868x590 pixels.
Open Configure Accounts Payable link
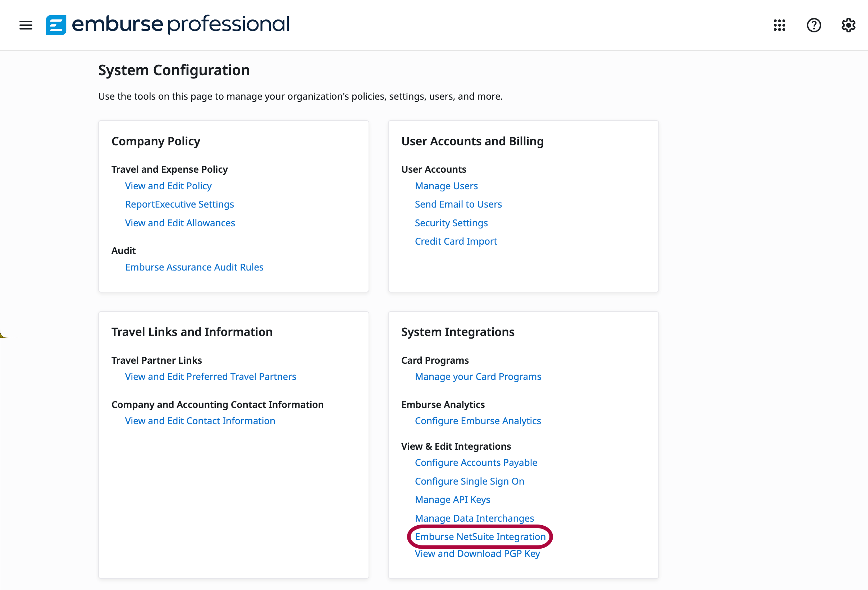click(475, 462)
